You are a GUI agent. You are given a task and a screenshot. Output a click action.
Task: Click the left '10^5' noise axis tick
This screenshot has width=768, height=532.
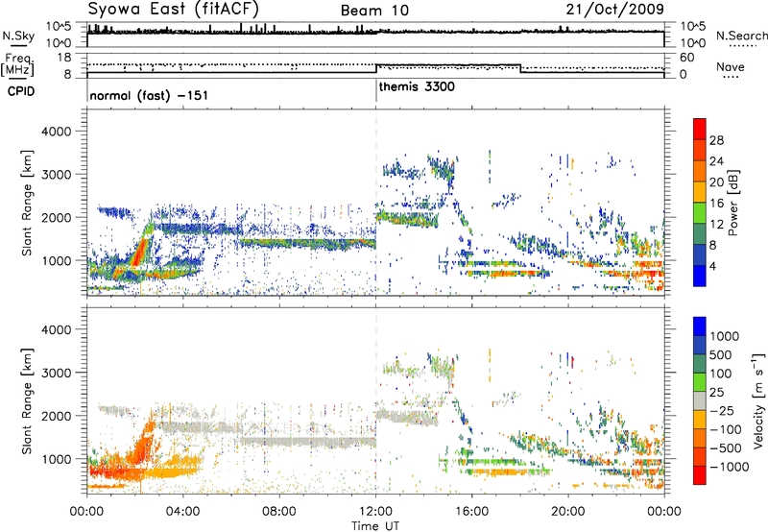click(59, 26)
